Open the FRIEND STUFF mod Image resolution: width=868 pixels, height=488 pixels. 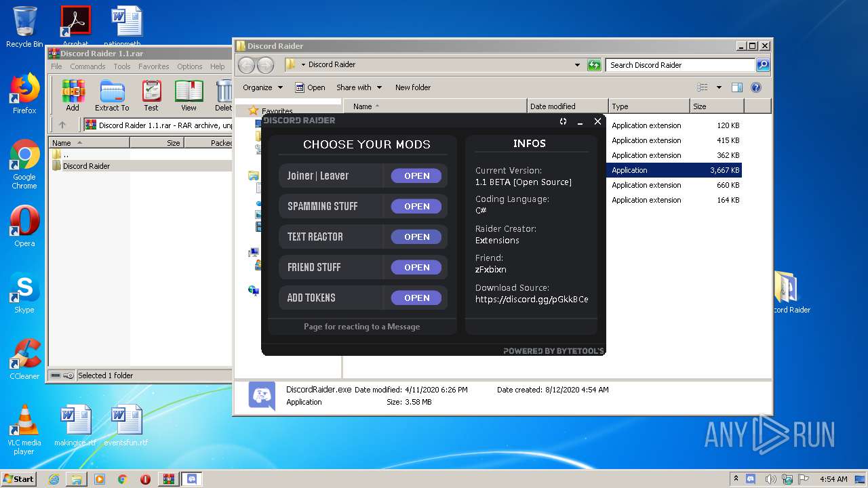pyautogui.click(x=416, y=267)
